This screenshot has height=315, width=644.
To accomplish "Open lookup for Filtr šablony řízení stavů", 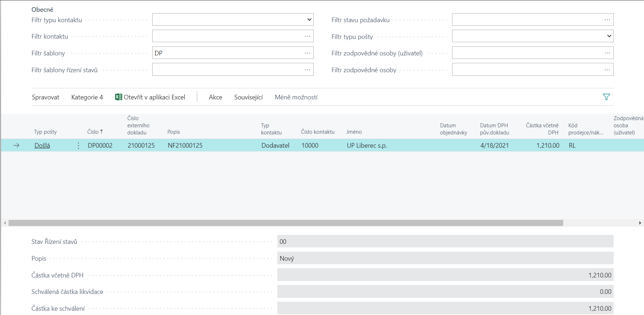I will [x=307, y=70].
